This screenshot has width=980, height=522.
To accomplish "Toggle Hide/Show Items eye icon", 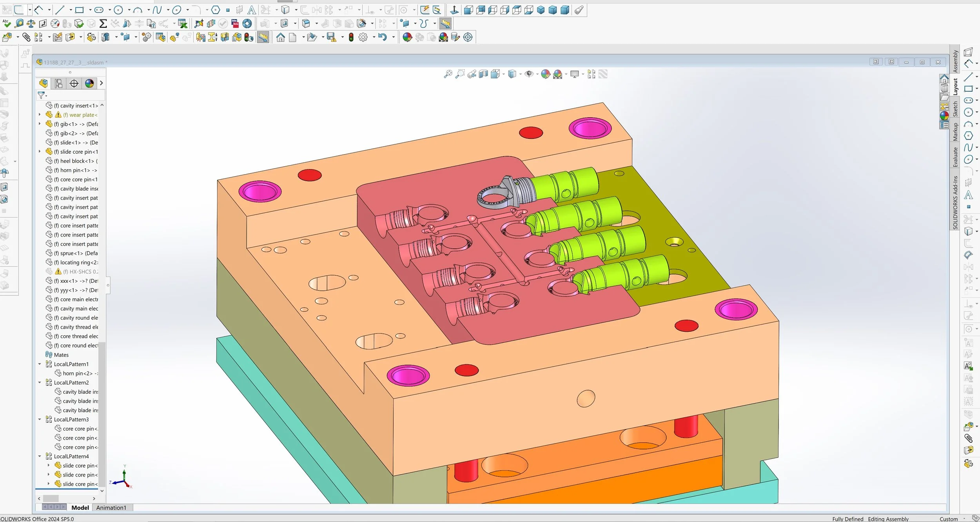I will pyautogui.click(x=529, y=74).
